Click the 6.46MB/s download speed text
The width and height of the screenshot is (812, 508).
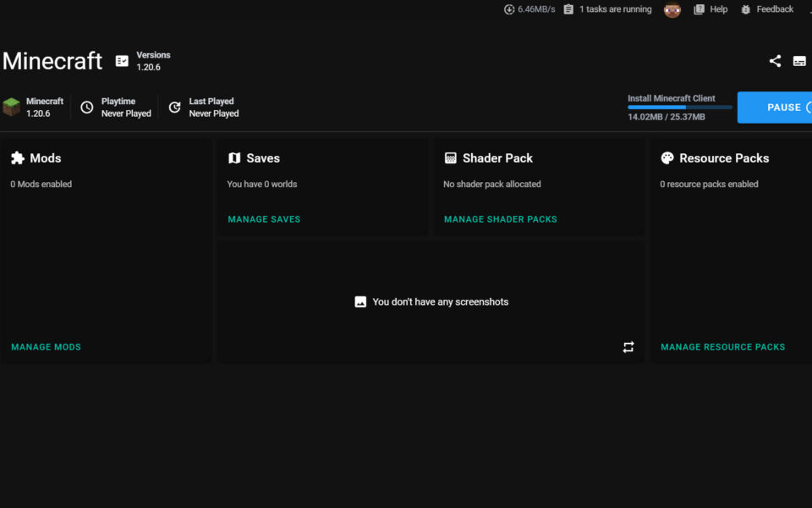pos(536,9)
